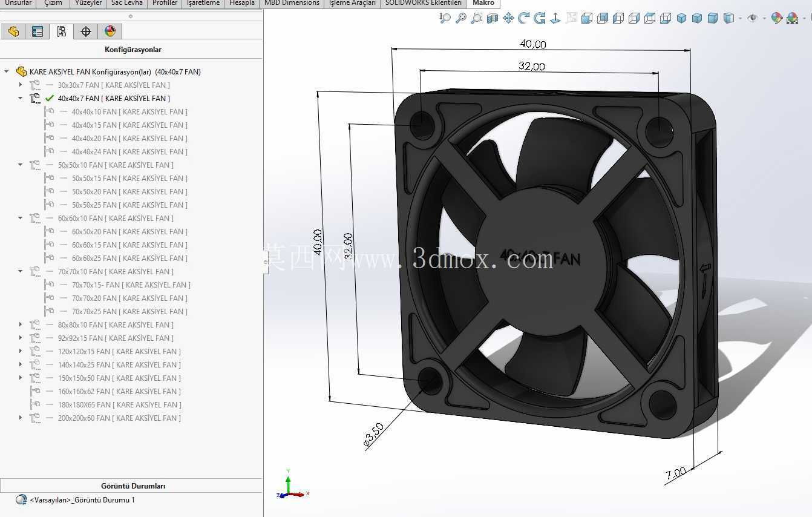Click the 7,00 thickness dimension
The image size is (812, 517).
click(x=676, y=473)
